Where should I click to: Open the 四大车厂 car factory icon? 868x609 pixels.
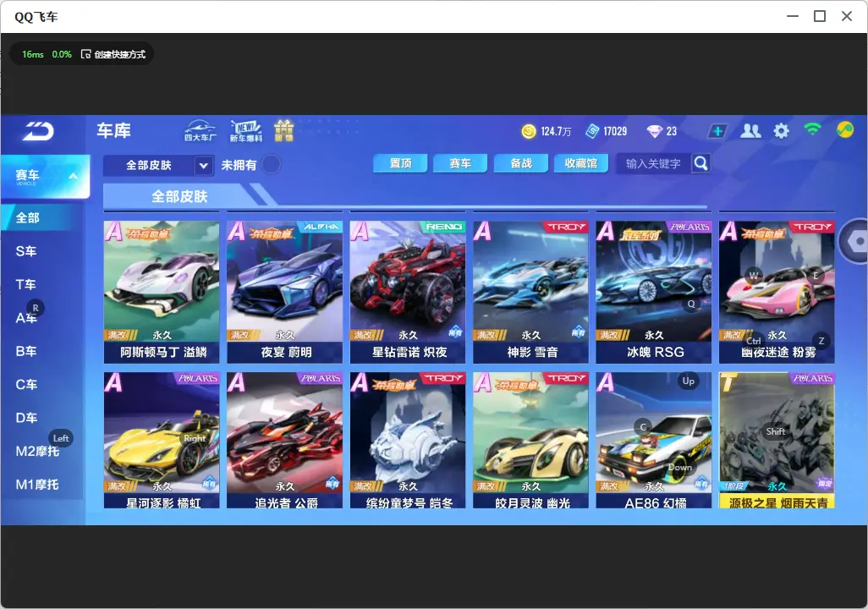pyautogui.click(x=200, y=130)
